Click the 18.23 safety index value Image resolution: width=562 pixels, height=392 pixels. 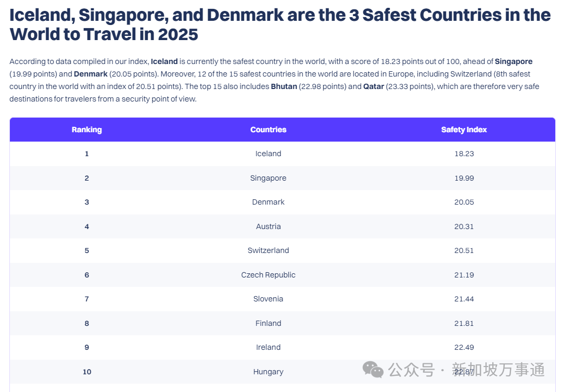(x=464, y=154)
